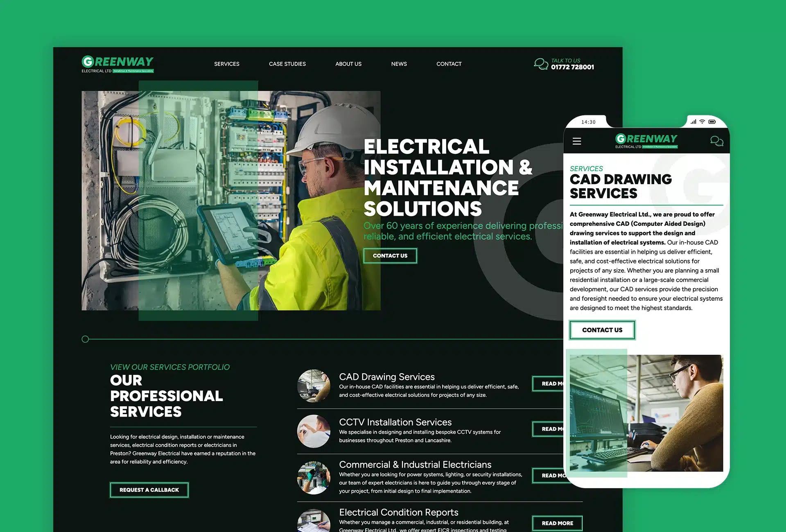Click the Greenway logo in the desktop header
786x532 pixels.
click(117, 64)
